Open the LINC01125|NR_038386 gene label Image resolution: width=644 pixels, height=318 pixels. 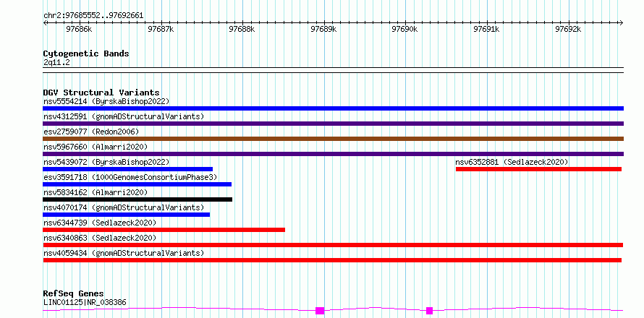85,302
